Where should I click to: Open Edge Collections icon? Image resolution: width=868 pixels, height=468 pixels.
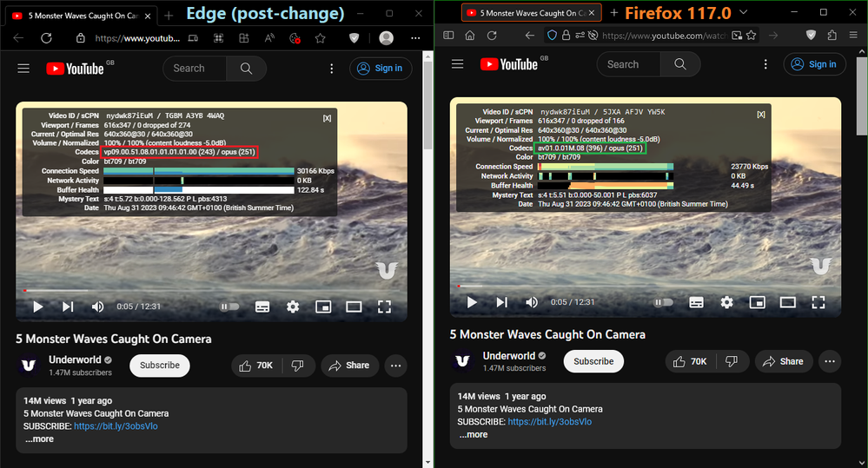[x=244, y=38]
